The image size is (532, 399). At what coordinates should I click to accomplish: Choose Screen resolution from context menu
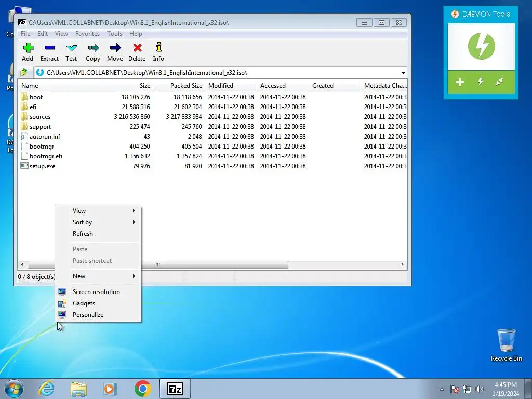pyautogui.click(x=98, y=292)
